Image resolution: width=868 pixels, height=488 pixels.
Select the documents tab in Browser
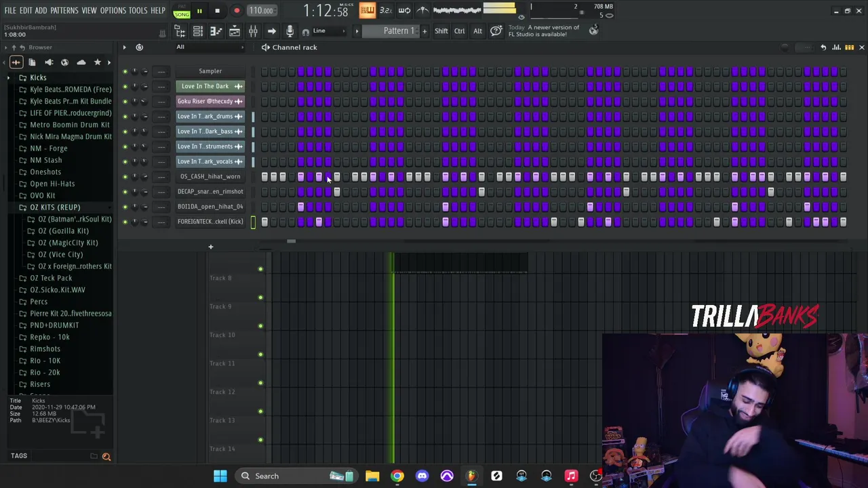[x=32, y=62]
